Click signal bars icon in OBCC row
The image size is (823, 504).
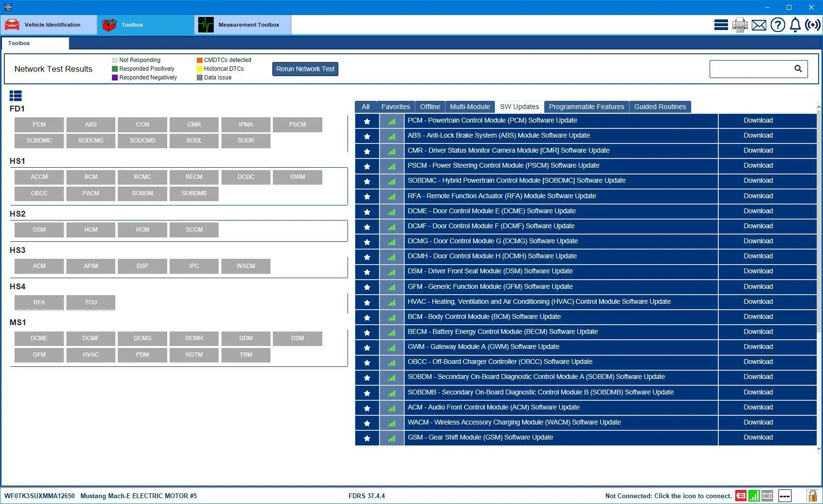point(392,362)
